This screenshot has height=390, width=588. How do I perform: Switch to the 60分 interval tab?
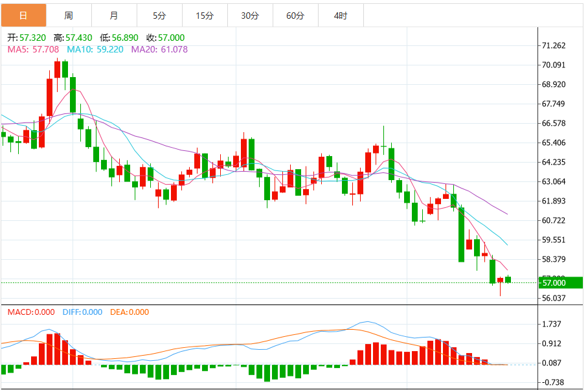pyautogui.click(x=295, y=16)
